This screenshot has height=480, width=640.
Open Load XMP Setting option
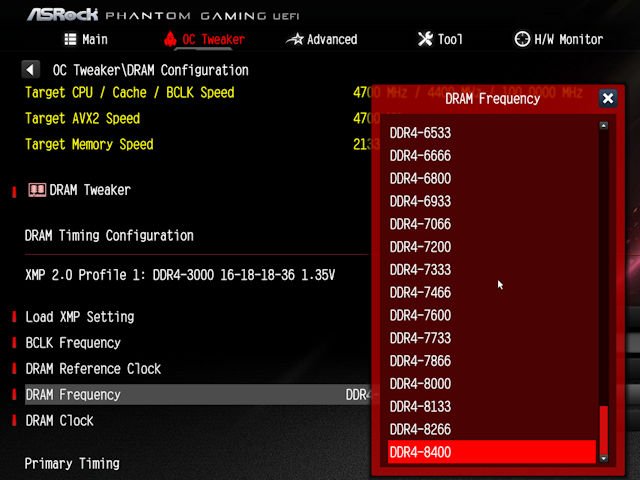[80, 317]
